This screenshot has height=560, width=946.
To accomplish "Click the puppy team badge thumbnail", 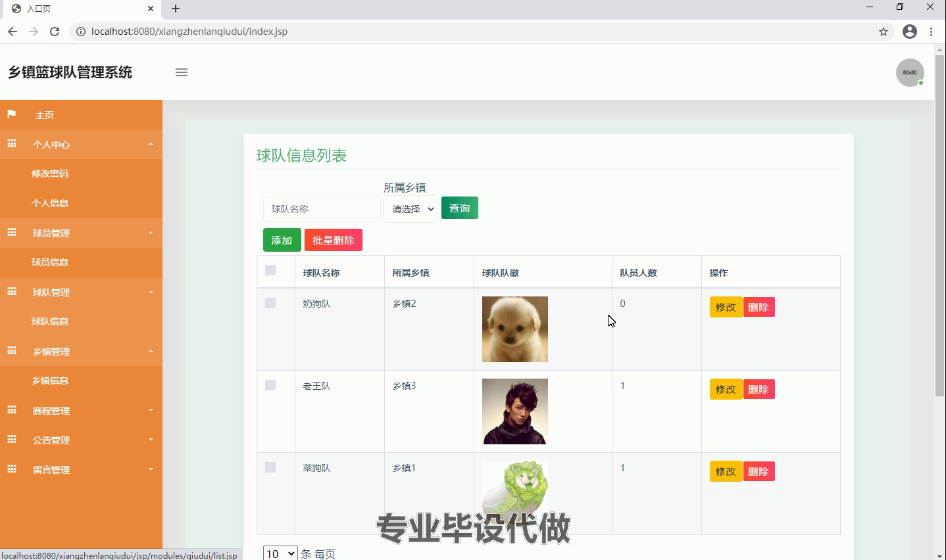I will (515, 329).
